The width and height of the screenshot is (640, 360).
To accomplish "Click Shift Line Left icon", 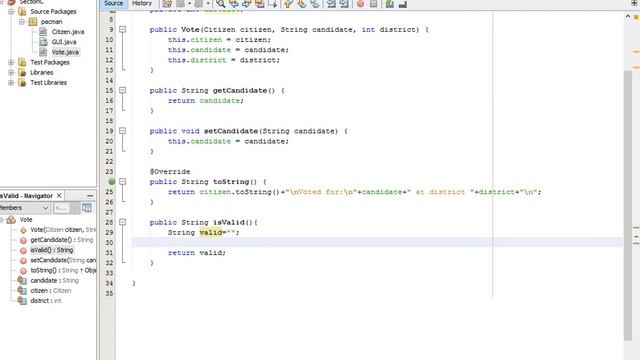I will pyautogui.click(x=331, y=4).
